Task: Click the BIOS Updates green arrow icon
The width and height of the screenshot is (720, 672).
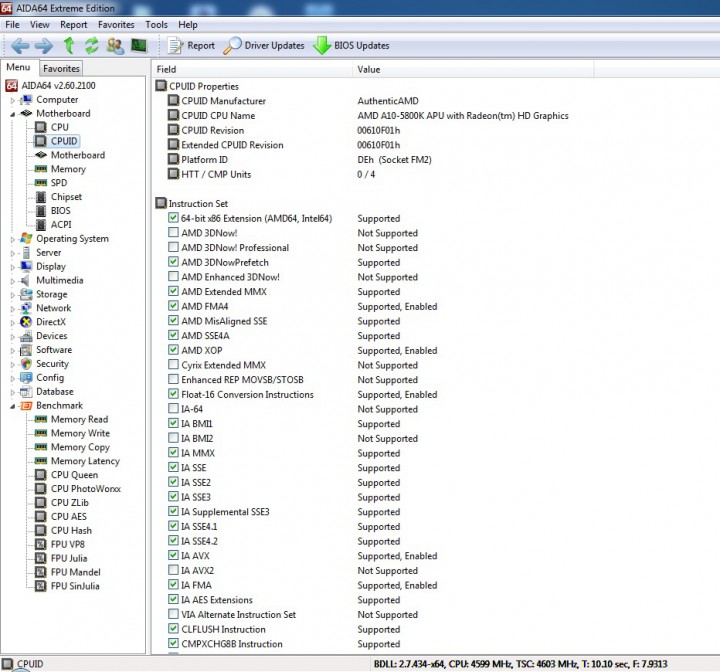Action: tap(322, 45)
